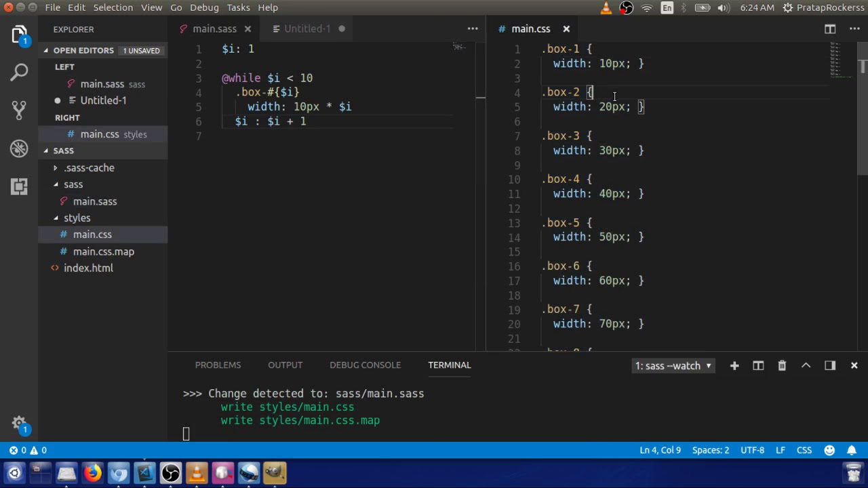
Task: Open the clock showing 6:24 AM
Action: tap(757, 7)
